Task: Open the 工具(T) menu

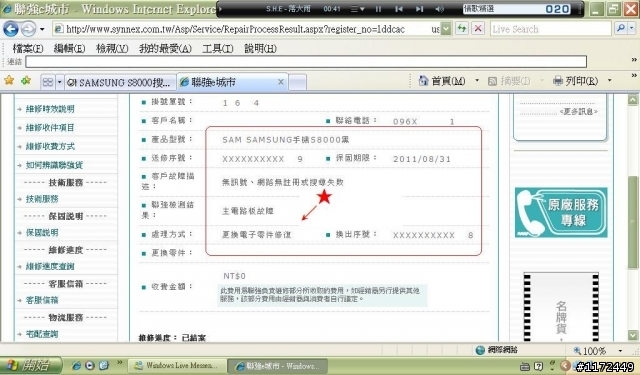Action: click(218, 49)
